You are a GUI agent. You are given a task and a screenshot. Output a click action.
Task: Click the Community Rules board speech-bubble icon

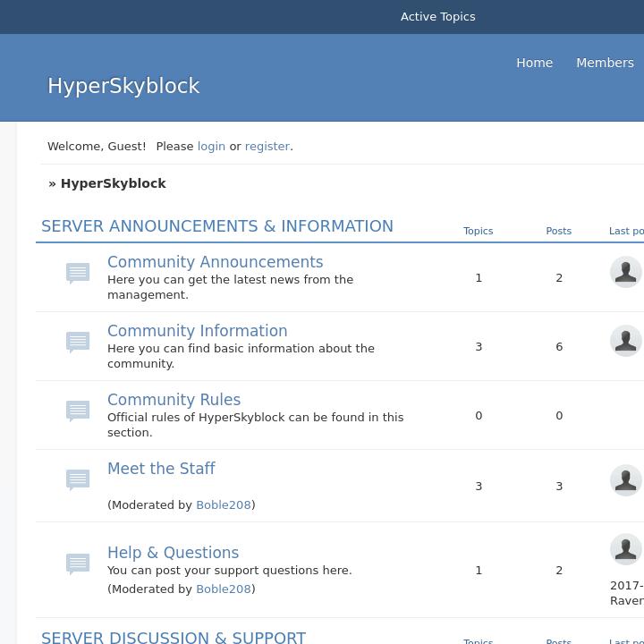tap(78, 411)
